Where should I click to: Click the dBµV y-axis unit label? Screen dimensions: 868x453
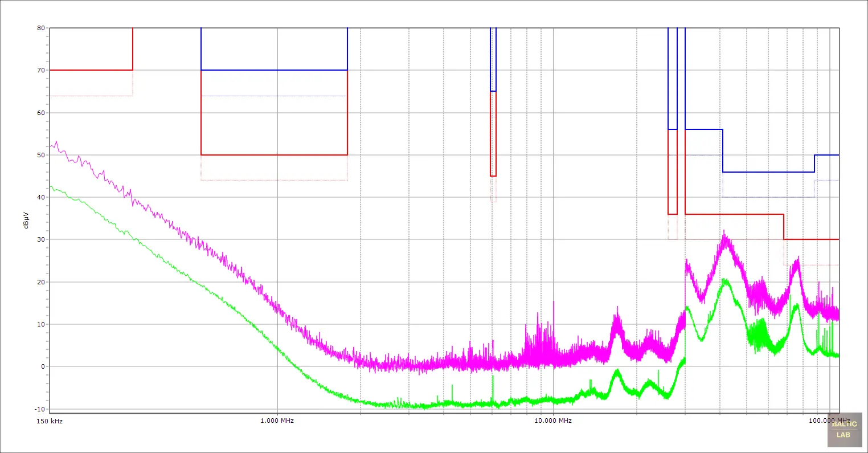[x=26, y=219]
